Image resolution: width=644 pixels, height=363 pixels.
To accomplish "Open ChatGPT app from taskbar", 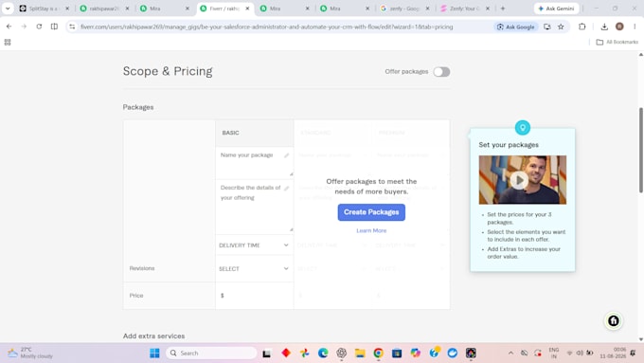I will click(x=341, y=353).
